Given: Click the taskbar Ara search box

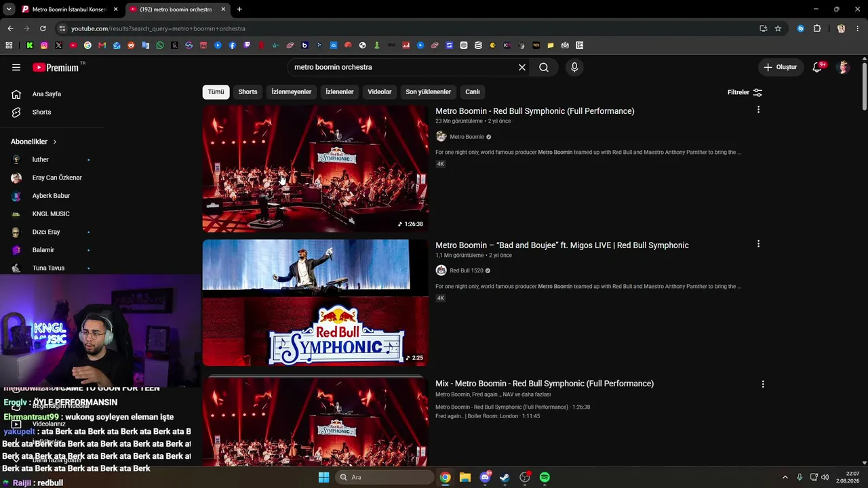Looking at the screenshot, I should 384,477.
